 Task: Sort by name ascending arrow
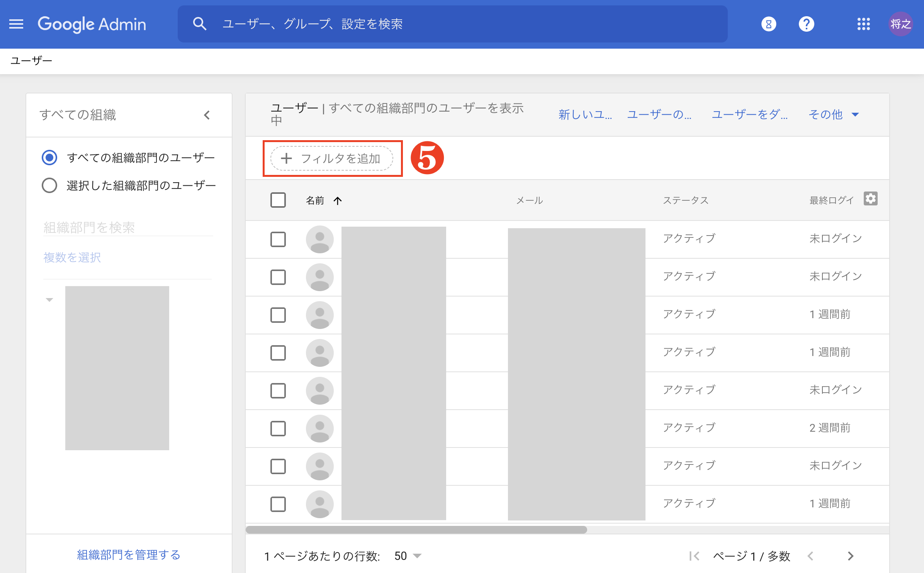tap(338, 200)
